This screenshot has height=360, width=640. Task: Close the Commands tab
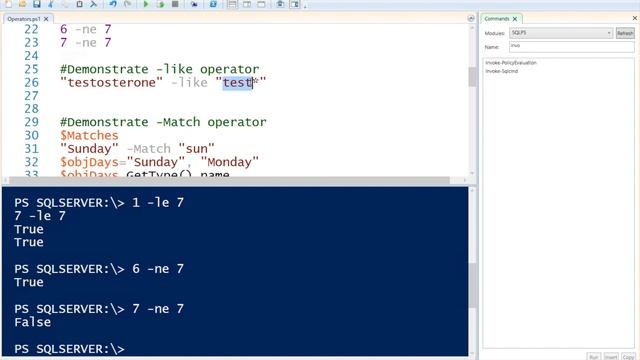click(515, 19)
